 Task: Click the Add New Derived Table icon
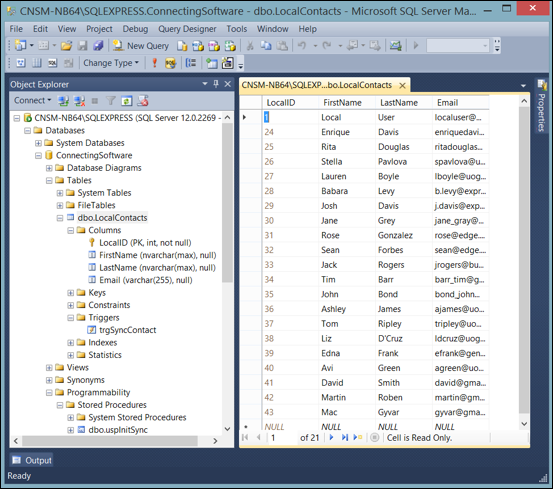[227, 63]
